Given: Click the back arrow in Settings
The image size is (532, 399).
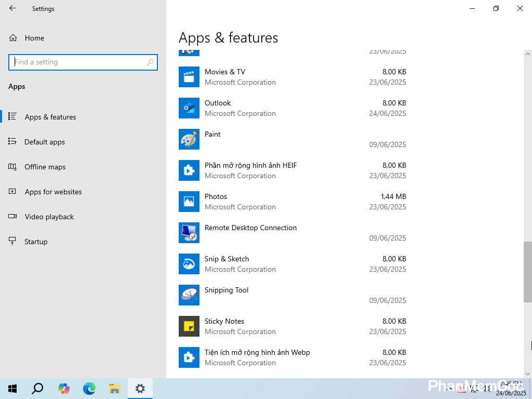Looking at the screenshot, I should point(12,8).
